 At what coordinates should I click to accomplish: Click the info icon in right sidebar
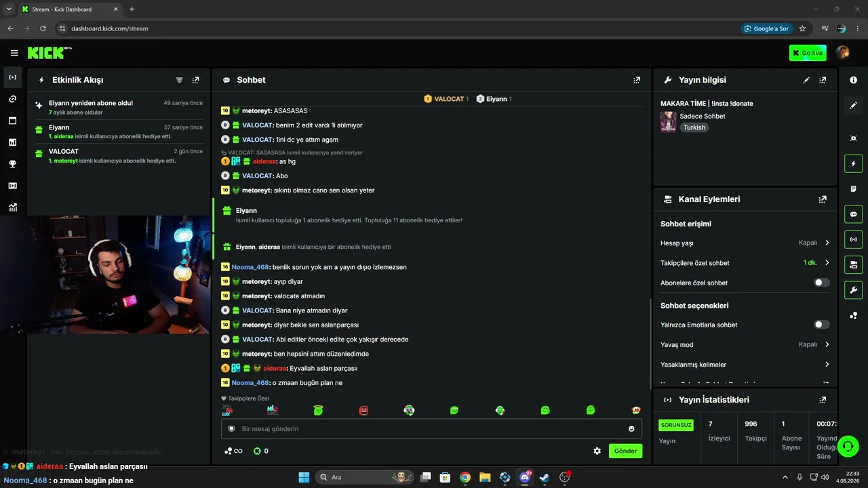point(853,80)
